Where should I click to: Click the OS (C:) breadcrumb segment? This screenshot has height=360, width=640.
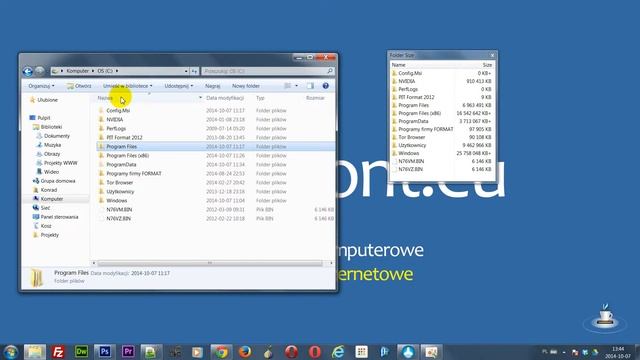coord(105,71)
